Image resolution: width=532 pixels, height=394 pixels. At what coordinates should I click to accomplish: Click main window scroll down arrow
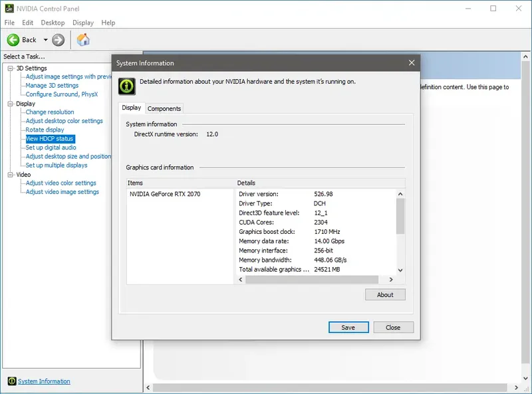click(x=525, y=378)
